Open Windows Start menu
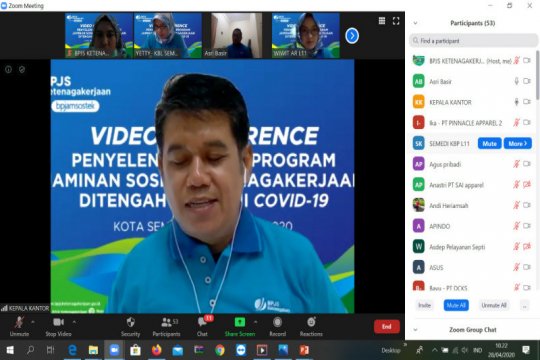This screenshot has width=540, height=360. [x=10, y=350]
